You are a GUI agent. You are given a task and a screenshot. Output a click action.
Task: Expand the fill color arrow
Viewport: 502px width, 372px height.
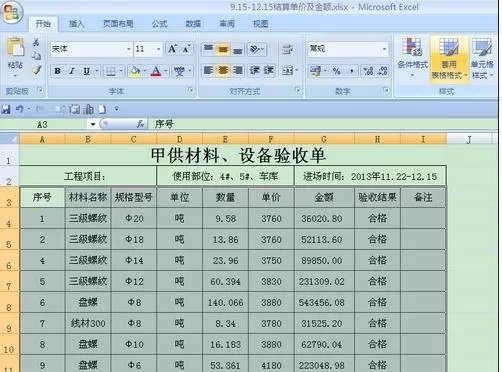(x=145, y=71)
